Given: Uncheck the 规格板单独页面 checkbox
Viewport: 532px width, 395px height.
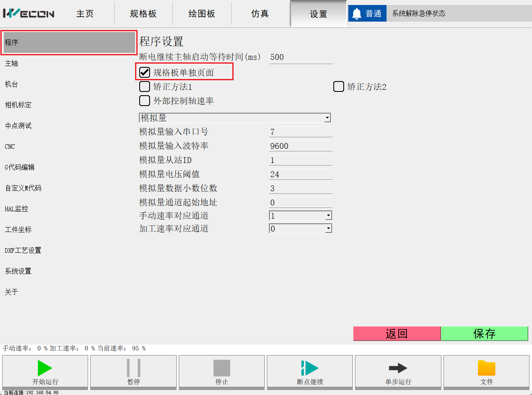Looking at the screenshot, I should pyautogui.click(x=145, y=72).
